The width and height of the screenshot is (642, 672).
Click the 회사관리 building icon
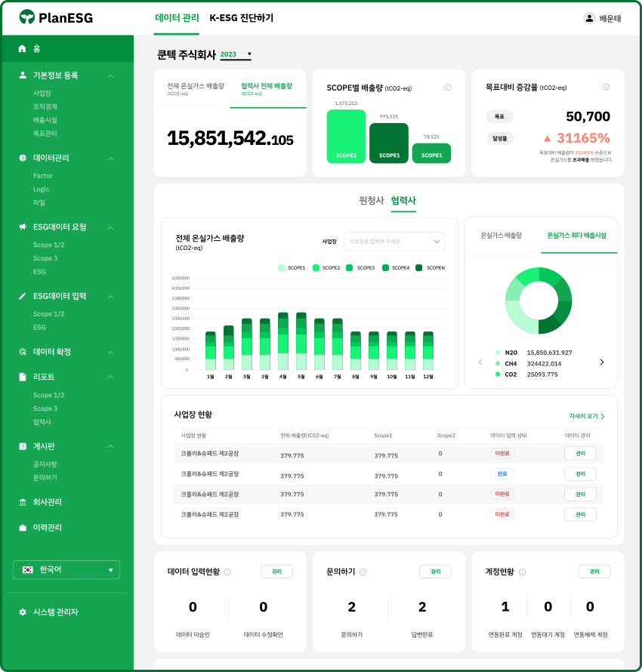(22, 502)
